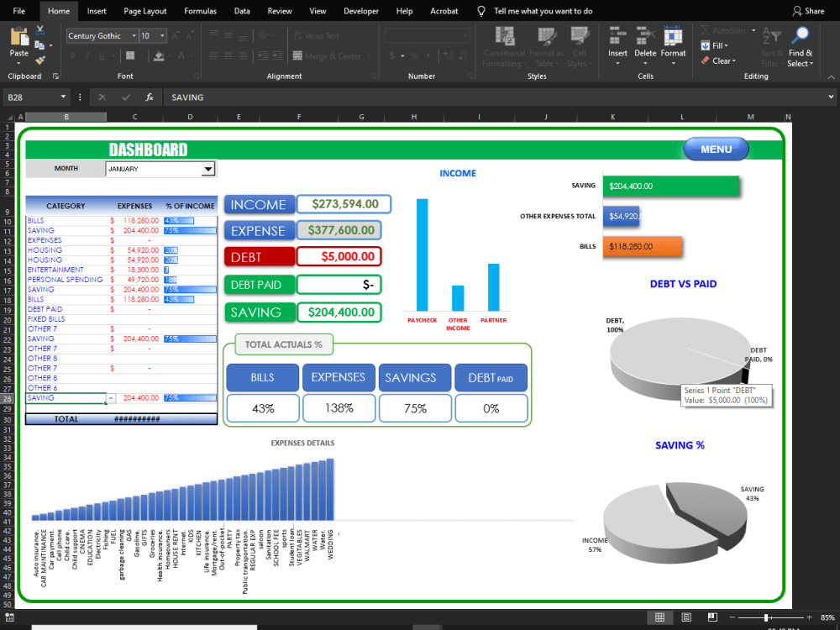Open the Acrobat ribbon tab
Image resolution: width=840 pixels, height=630 pixels.
pos(444,11)
